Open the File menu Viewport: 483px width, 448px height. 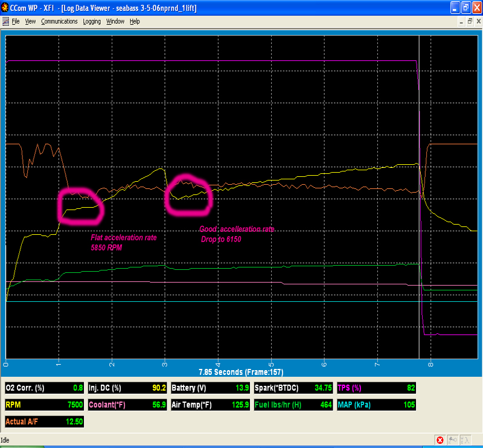click(16, 21)
